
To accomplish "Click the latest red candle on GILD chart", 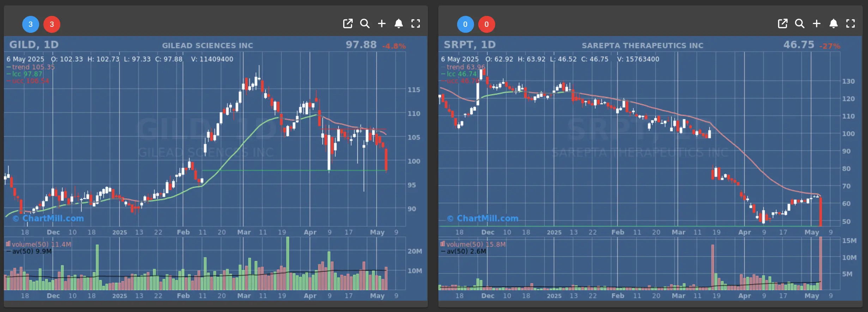I will [x=386, y=160].
